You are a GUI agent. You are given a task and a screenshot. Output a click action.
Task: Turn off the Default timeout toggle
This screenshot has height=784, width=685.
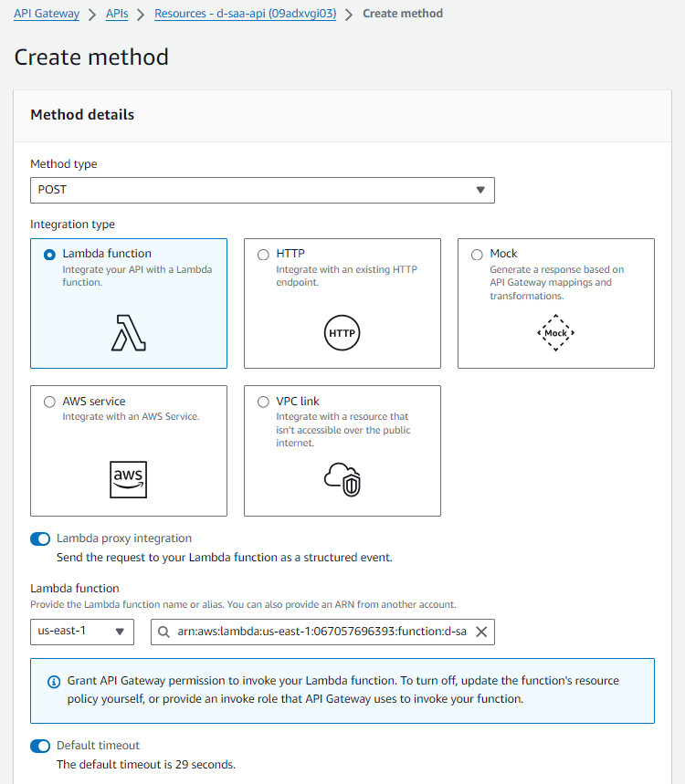pyautogui.click(x=40, y=746)
